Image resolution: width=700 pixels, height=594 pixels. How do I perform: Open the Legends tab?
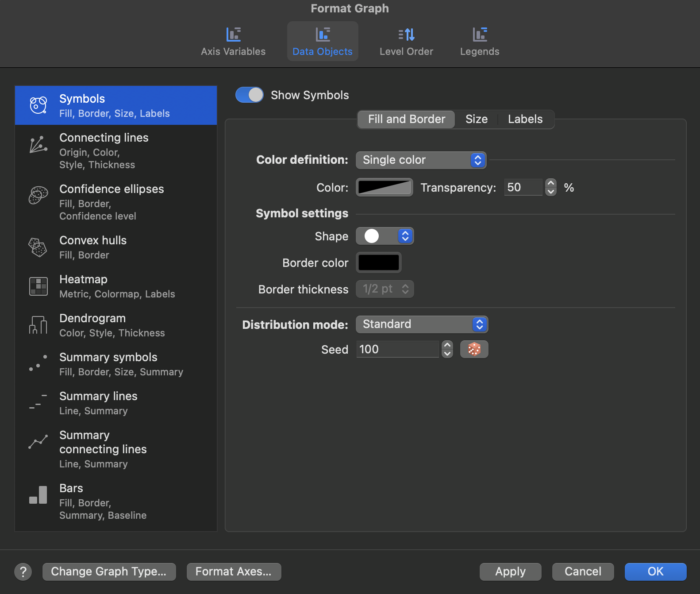pos(480,42)
